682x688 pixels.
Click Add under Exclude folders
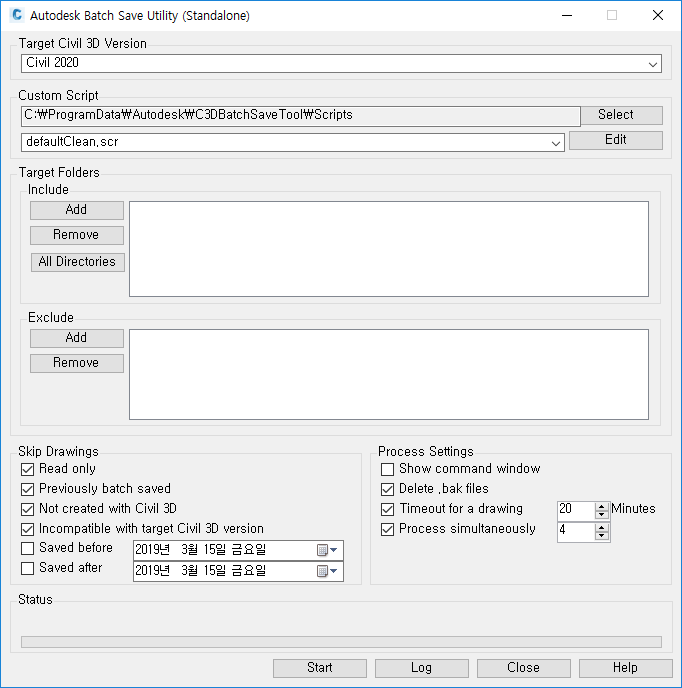(77, 338)
